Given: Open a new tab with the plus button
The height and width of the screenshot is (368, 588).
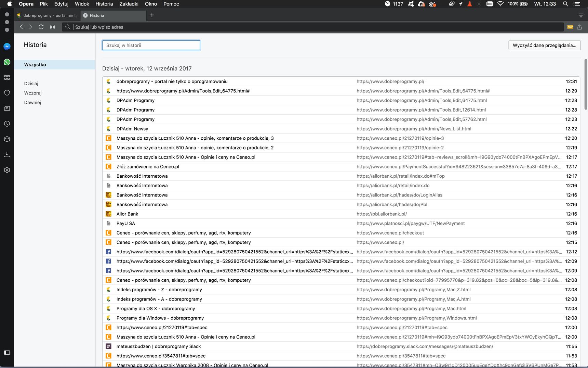Looking at the screenshot, I should [x=152, y=15].
